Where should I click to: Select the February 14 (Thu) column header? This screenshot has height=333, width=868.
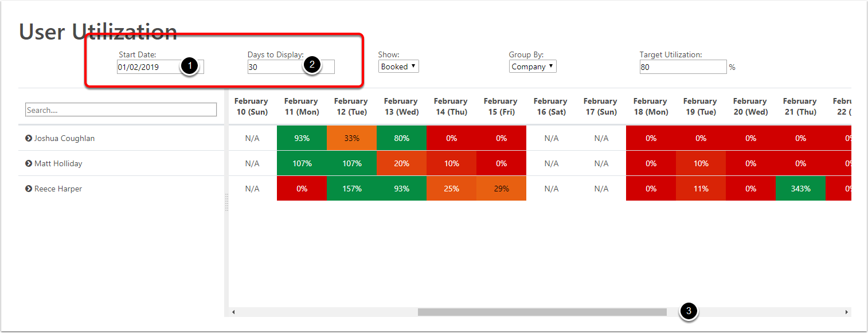[451, 107]
